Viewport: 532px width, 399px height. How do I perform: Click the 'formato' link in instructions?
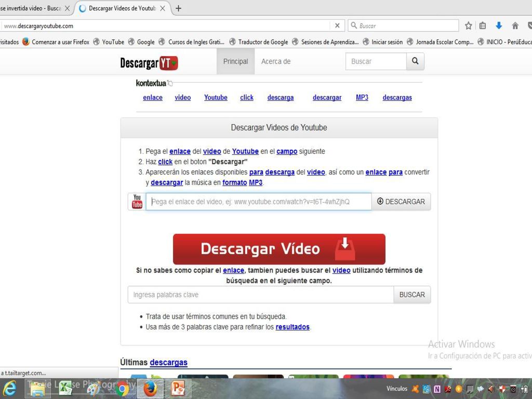click(234, 182)
